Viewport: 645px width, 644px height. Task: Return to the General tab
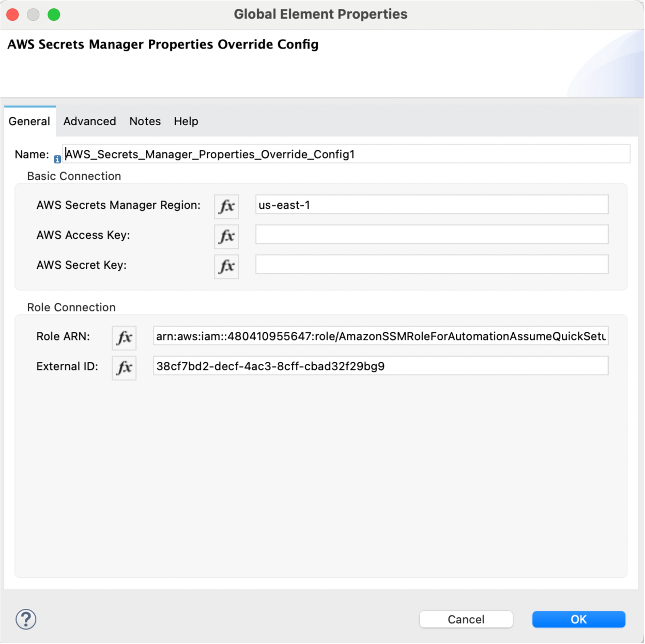pyautogui.click(x=29, y=121)
